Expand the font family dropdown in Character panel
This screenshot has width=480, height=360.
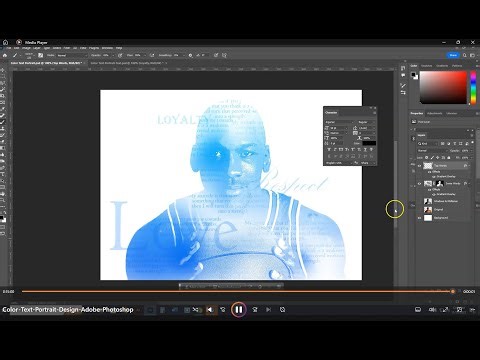point(339,122)
